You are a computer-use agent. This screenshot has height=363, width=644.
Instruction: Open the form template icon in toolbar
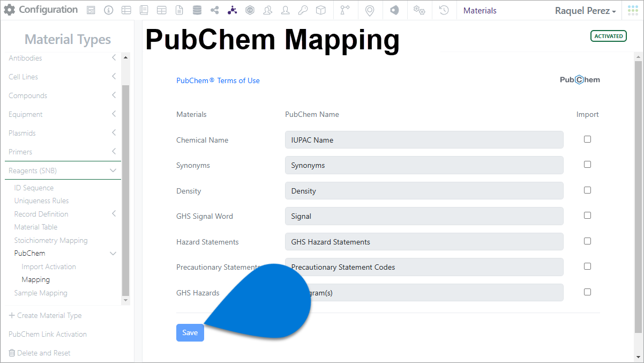[x=91, y=10]
